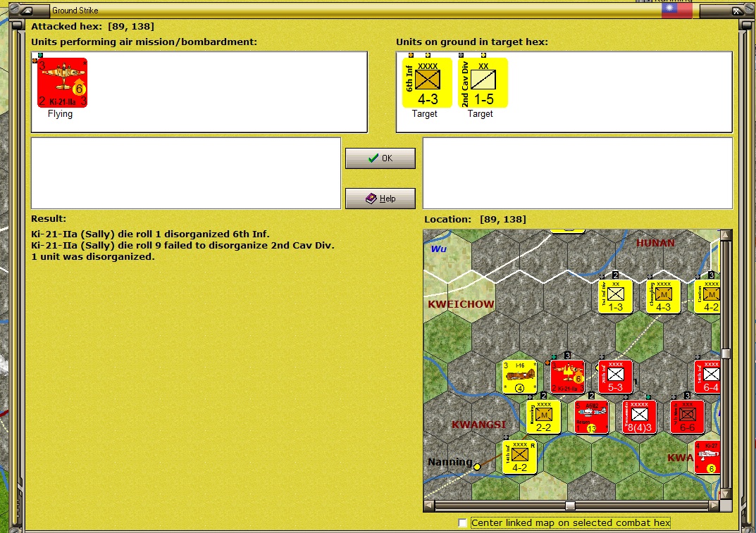Screen dimensions: 756x533
Task: Click the map's vertical scrollbar down arrow
Action: 726,494
